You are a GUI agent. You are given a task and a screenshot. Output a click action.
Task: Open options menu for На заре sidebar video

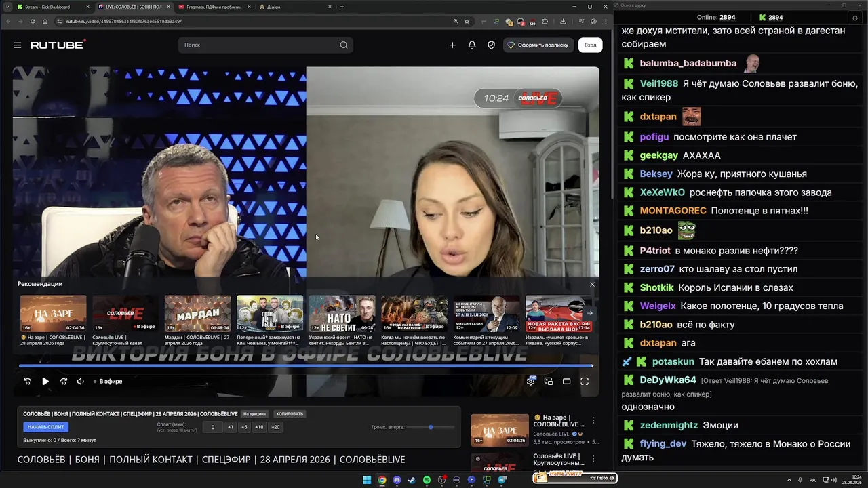[593, 420]
